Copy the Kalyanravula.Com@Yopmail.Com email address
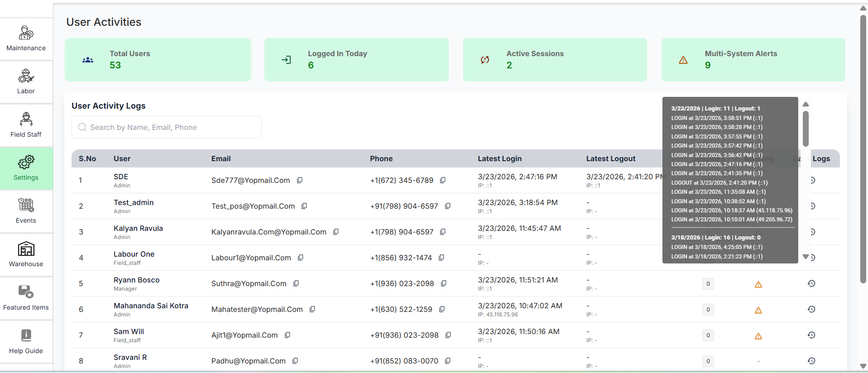The image size is (868, 373). [336, 232]
